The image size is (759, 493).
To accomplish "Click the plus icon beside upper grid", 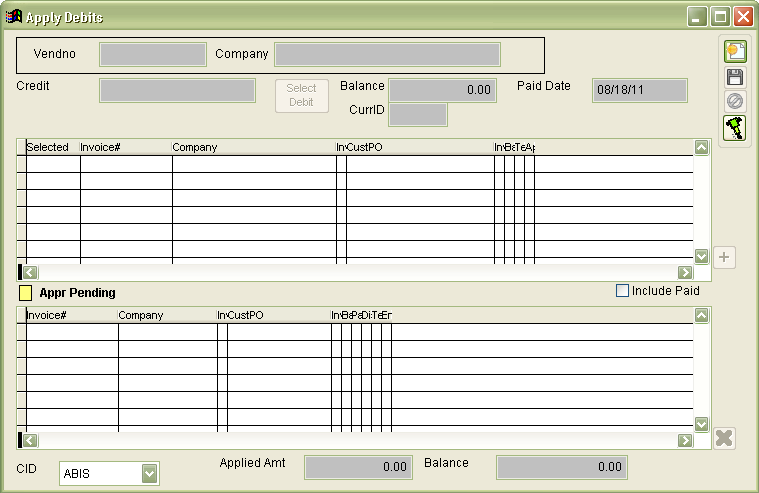I will 725,257.
